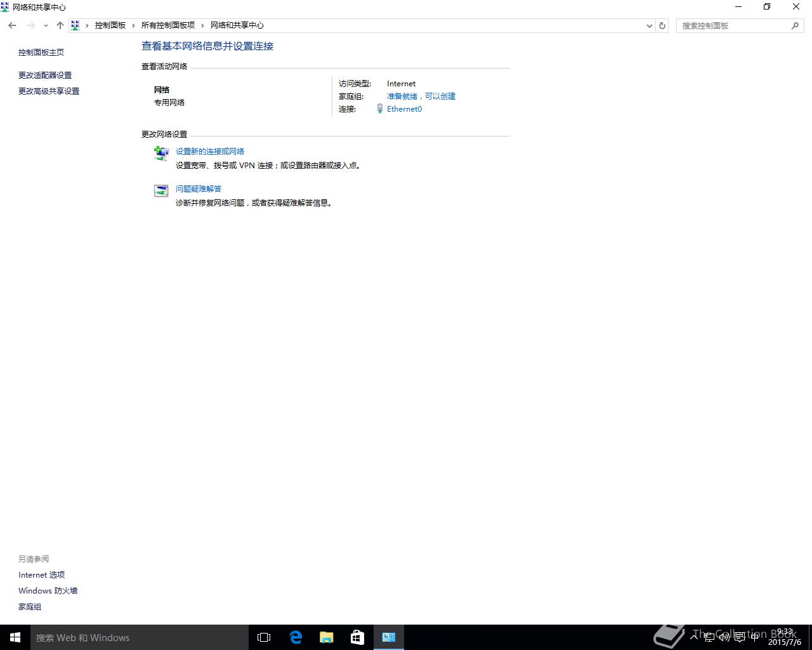Launch Microsoft Edge from taskbar
The image size is (812, 650).
[296, 637]
